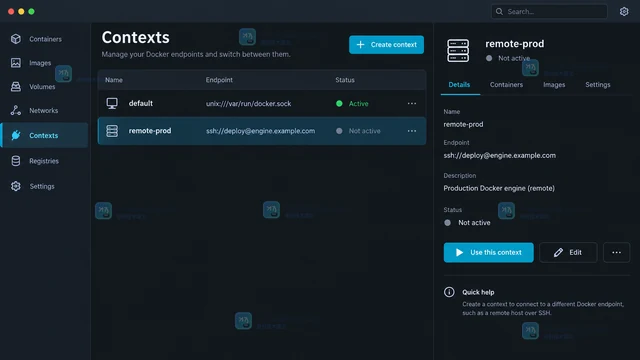Click the Create context button
The image size is (640, 360).
click(386, 44)
